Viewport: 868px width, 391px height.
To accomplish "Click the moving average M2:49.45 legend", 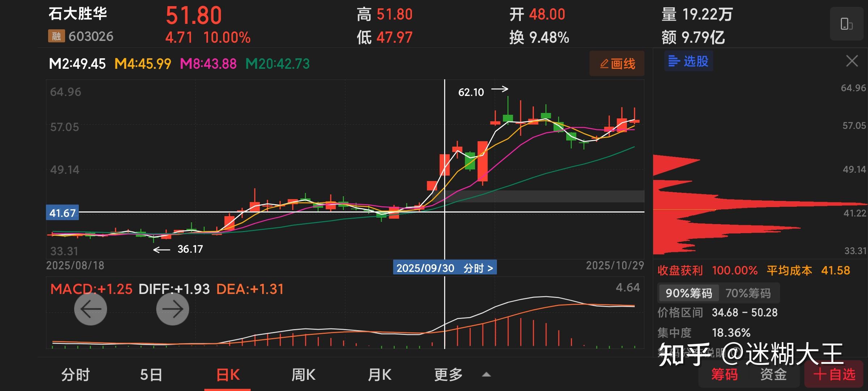I will tap(77, 64).
